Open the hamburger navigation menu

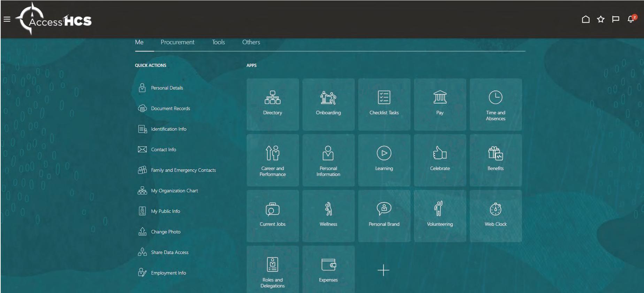(7, 19)
